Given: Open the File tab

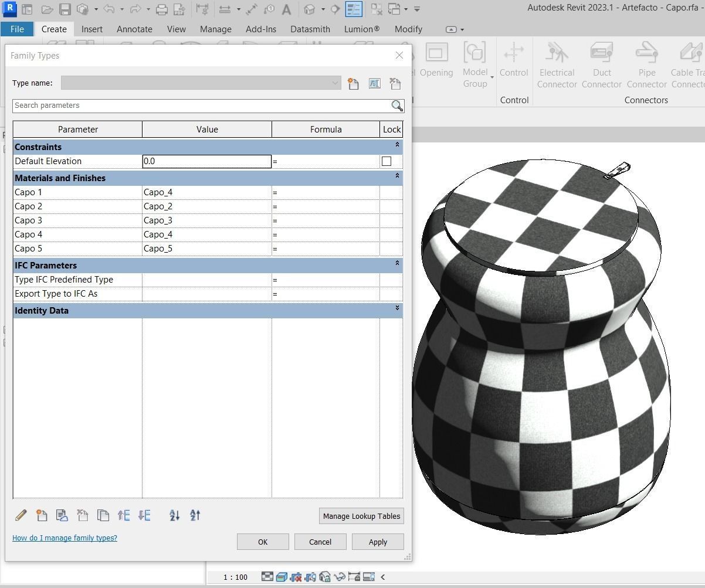Looking at the screenshot, I should 17,29.
